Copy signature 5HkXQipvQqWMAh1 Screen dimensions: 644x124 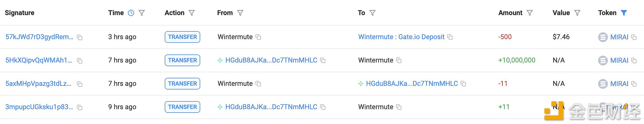click(80, 61)
